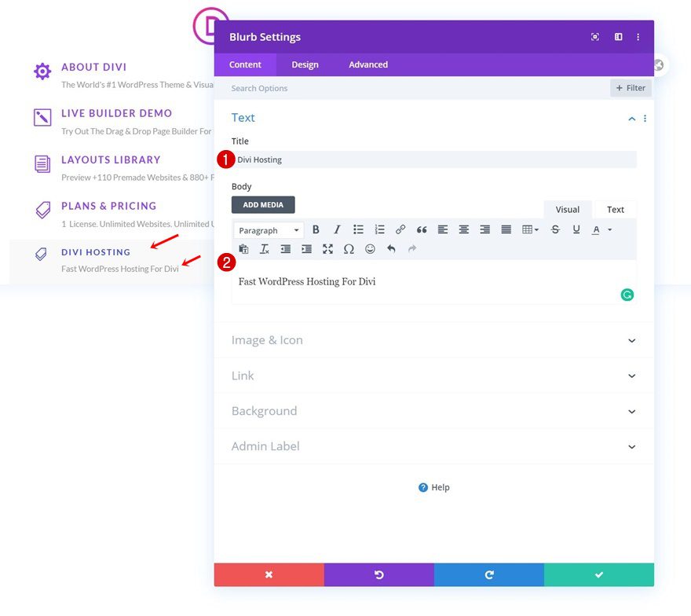
Task: Toggle fullscreen mode in the text editor
Action: pyautogui.click(x=327, y=249)
